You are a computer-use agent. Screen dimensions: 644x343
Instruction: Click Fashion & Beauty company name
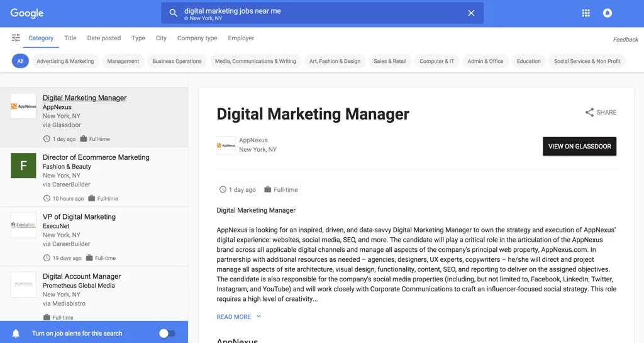[x=67, y=166]
